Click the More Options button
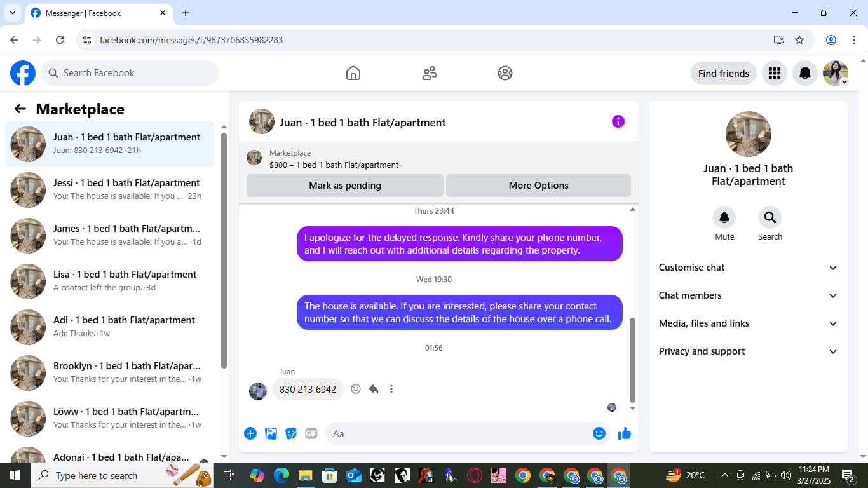Image resolution: width=868 pixels, height=488 pixels. tap(538, 186)
